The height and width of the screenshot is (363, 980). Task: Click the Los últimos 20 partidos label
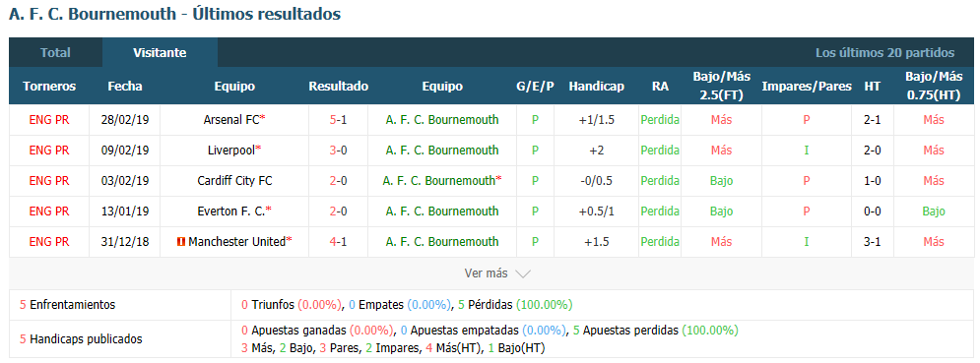click(885, 53)
